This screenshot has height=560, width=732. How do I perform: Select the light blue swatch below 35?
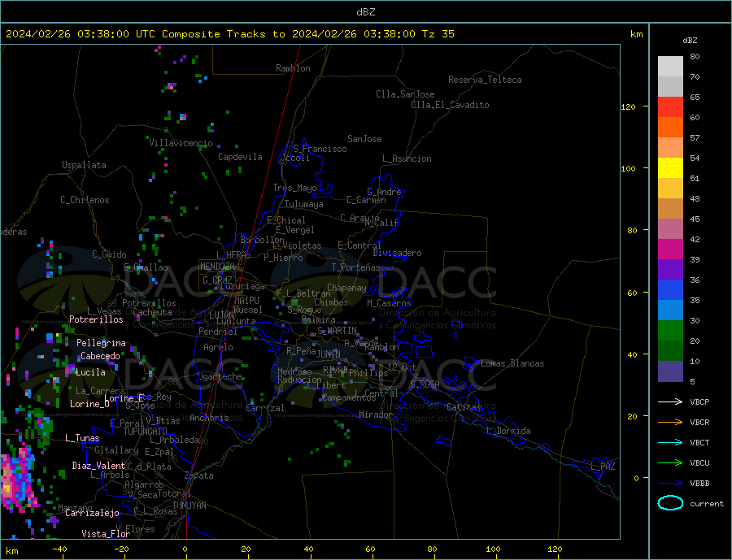click(670, 310)
